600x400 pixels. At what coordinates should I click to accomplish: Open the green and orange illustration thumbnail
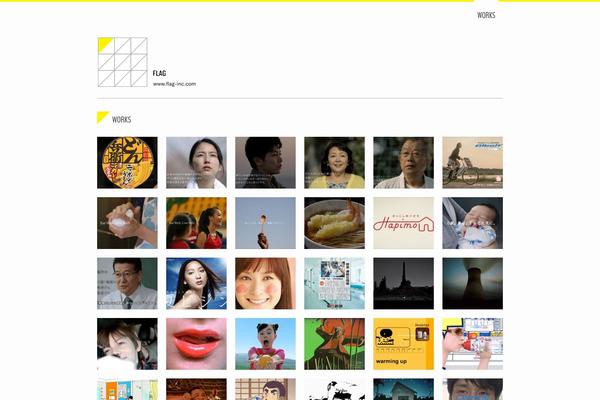(334, 344)
